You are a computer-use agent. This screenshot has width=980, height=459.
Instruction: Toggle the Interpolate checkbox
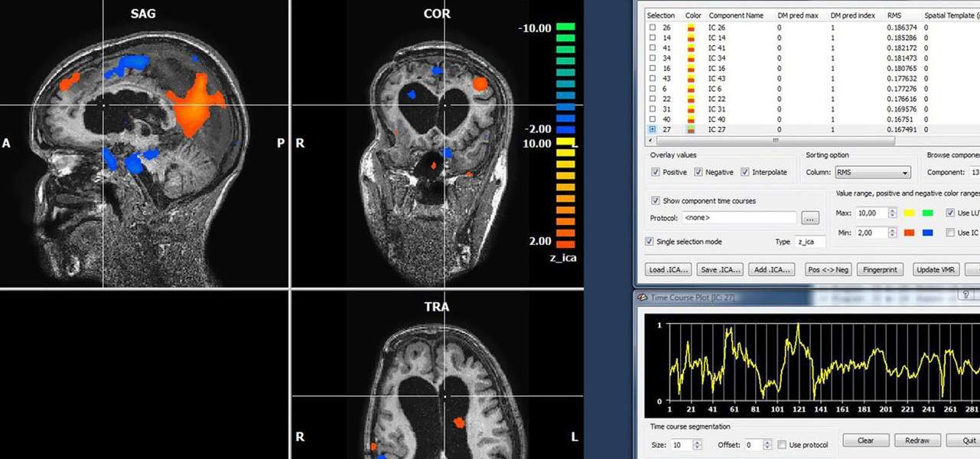click(744, 172)
